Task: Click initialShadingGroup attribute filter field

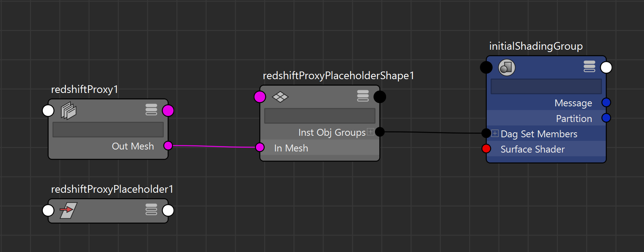Action: [x=546, y=86]
